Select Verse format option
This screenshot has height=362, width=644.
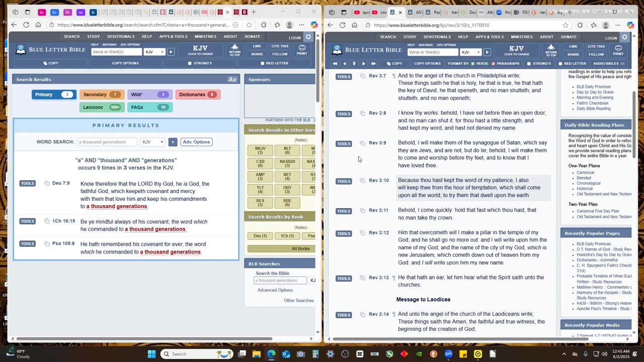(479, 64)
